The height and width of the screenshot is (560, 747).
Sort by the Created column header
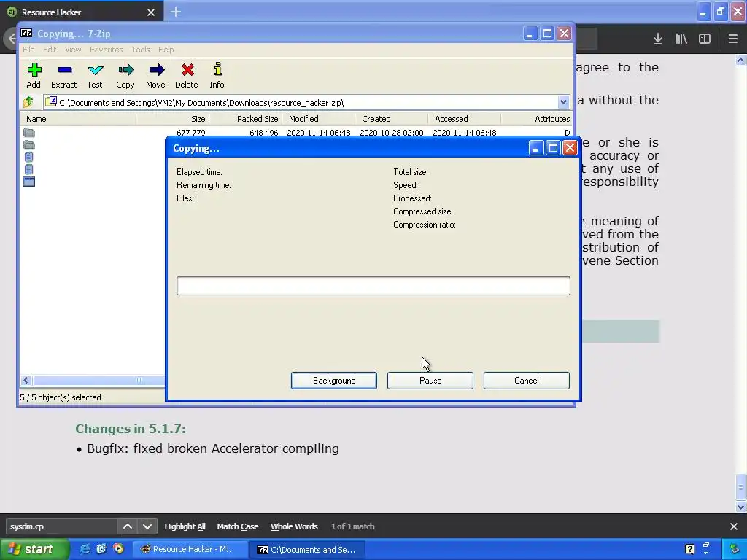click(x=391, y=119)
